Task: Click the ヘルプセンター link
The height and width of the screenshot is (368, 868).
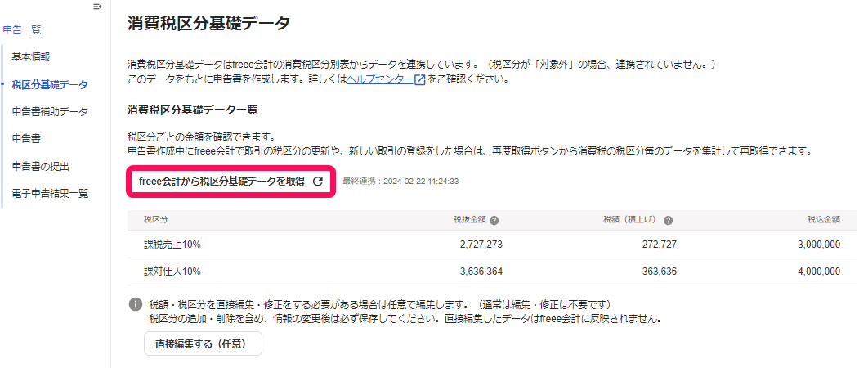Action: pos(380,79)
